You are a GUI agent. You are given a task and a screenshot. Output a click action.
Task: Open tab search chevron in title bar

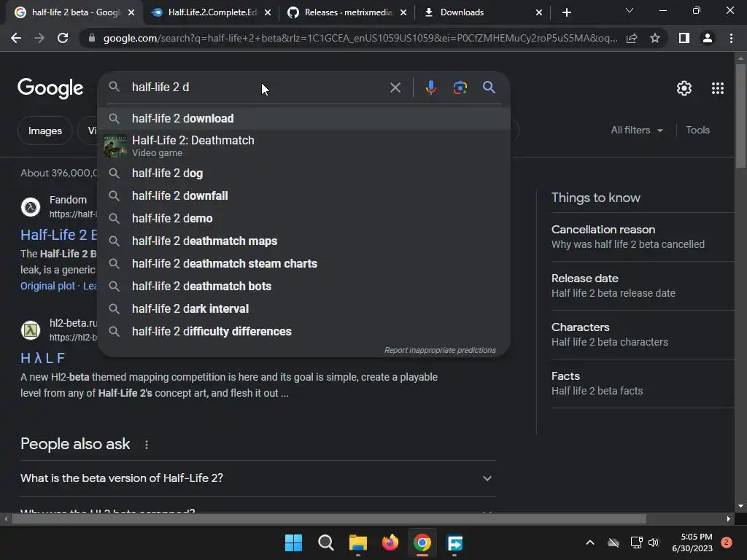pyautogui.click(x=630, y=10)
